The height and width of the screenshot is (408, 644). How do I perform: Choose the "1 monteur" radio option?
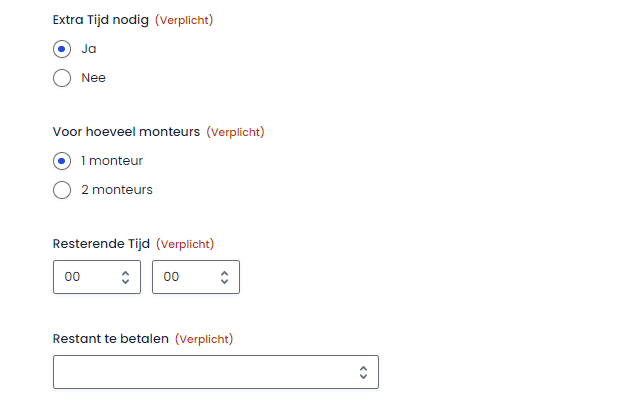62,161
